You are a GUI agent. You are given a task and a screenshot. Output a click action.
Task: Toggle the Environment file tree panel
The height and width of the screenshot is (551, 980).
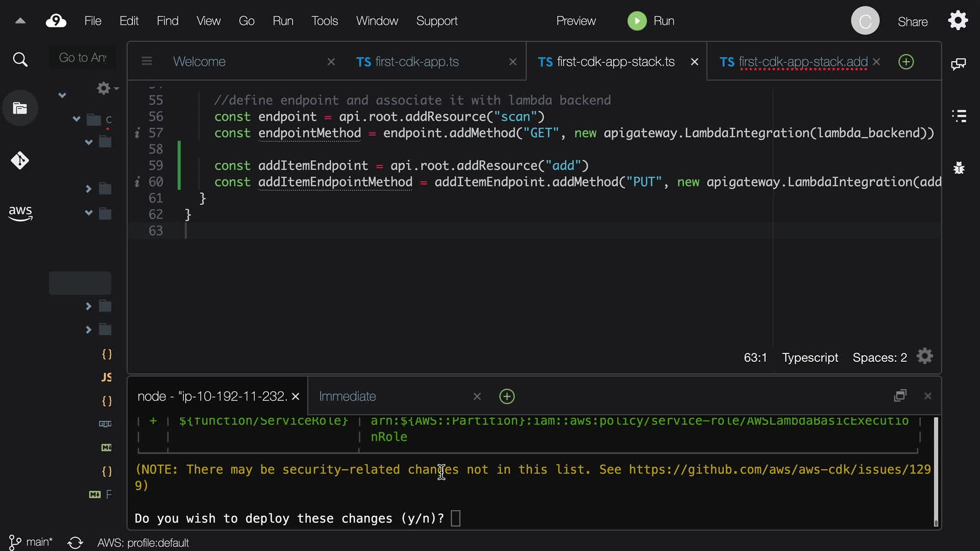click(20, 108)
